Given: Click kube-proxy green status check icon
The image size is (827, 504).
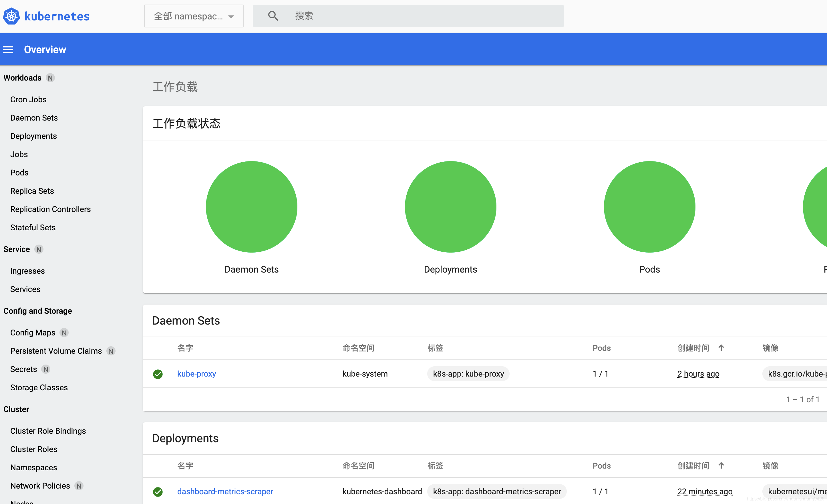Looking at the screenshot, I should 158,374.
